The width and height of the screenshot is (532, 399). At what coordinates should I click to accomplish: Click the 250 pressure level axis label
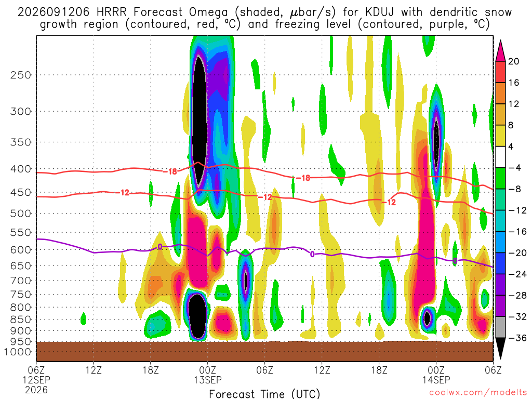(x=21, y=75)
